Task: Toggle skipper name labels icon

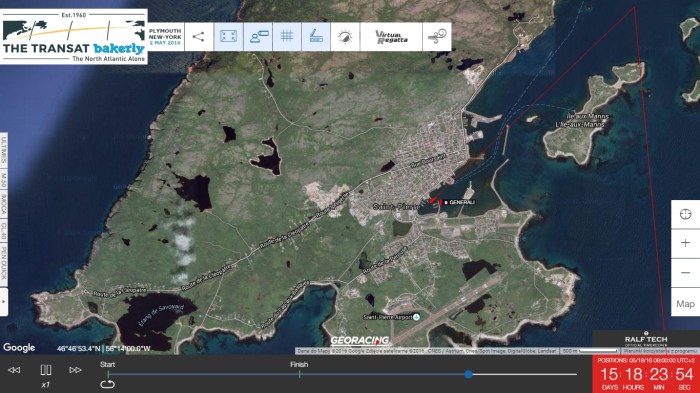Action: coord(258,36)
